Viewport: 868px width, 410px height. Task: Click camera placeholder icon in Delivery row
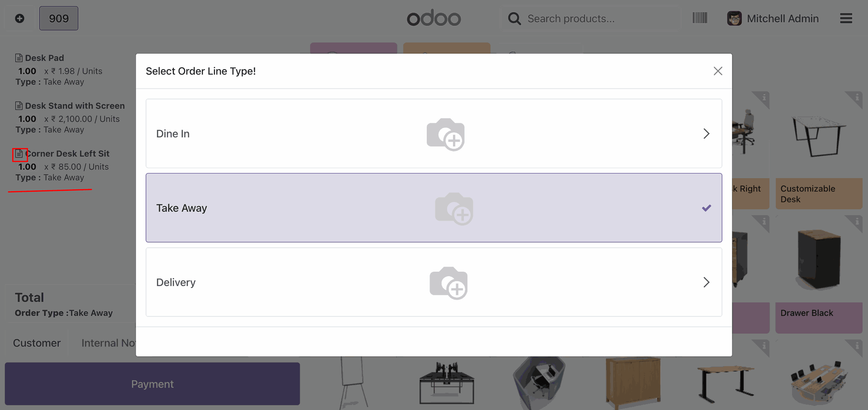448,283
